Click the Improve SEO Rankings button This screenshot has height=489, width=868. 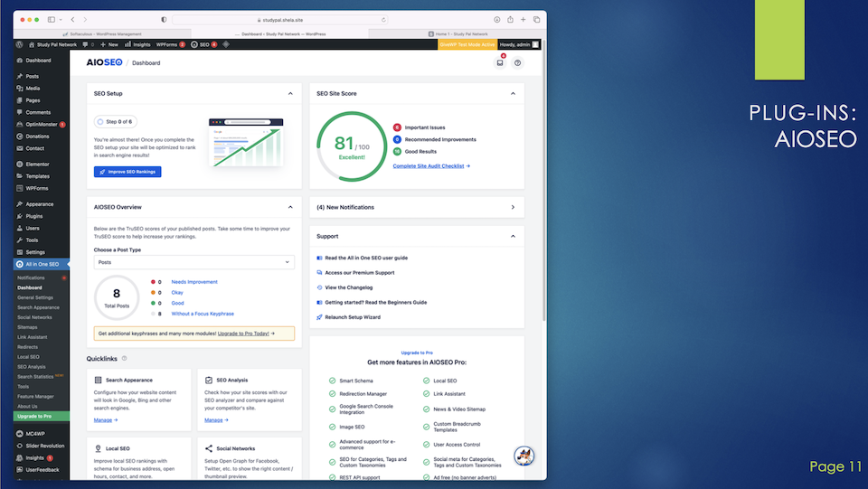click(127, 172)
